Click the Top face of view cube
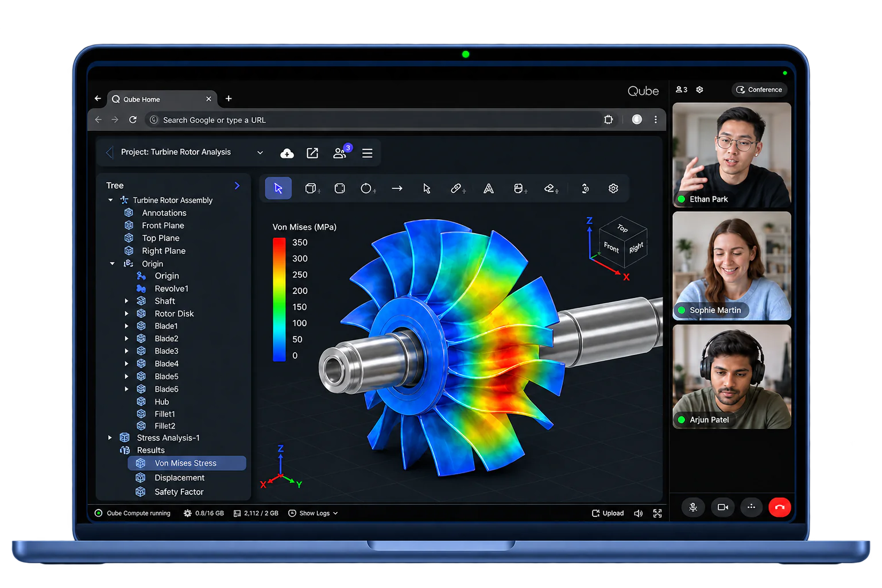The width and height of the screenshot is (882, 588). [x=623, y=228]
